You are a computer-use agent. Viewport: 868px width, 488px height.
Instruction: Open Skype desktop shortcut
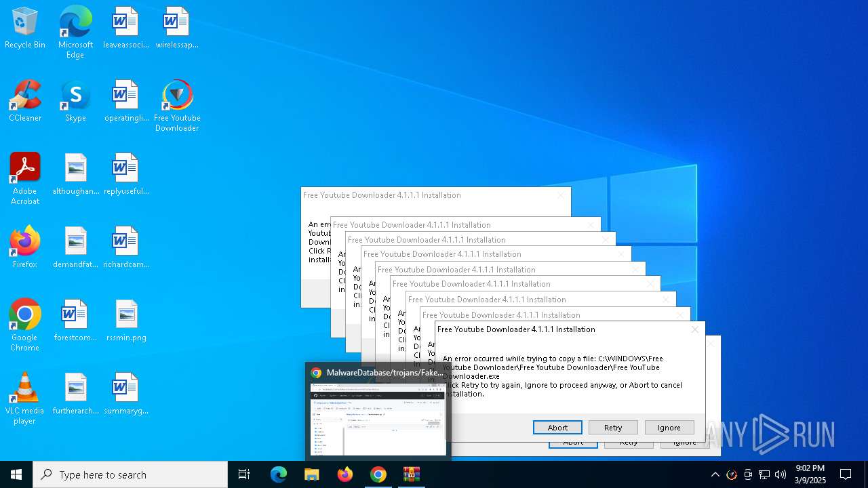75,101
